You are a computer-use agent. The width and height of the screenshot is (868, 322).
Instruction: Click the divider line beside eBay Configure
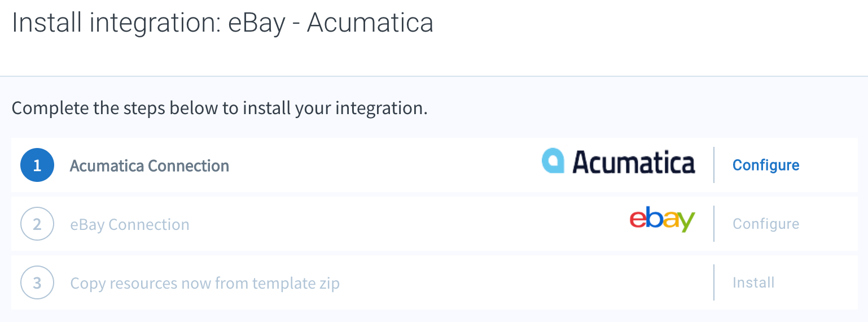coord(714,224)
